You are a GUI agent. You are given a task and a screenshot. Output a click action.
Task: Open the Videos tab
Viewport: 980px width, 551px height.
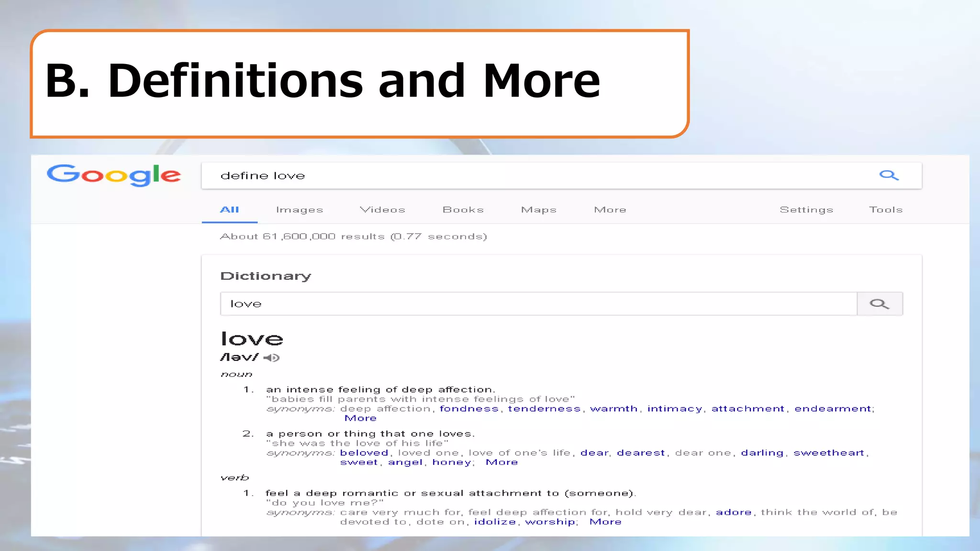[x=382, y=209]
